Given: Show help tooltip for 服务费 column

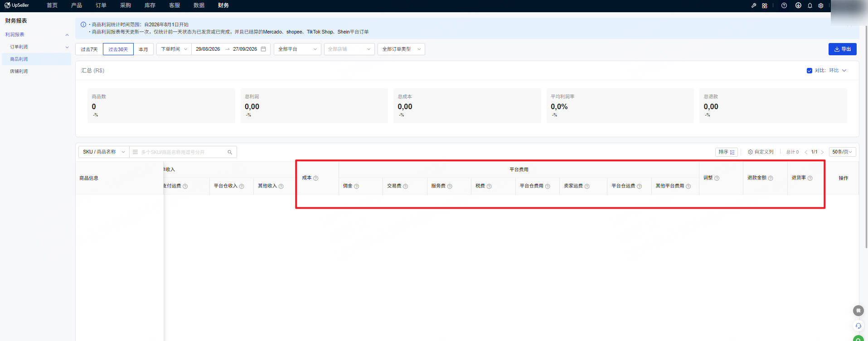Looking at the screenshot, I should coord(450,186).
